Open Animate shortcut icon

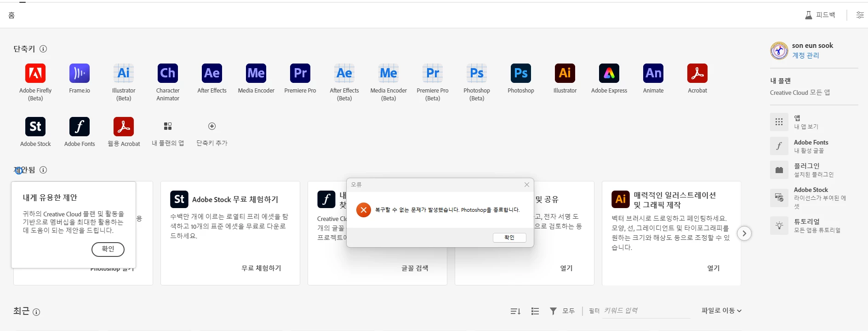coord(653,73)
